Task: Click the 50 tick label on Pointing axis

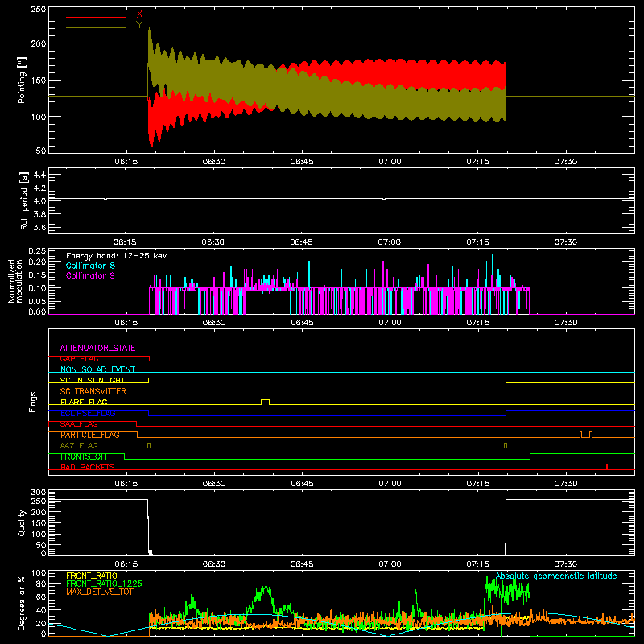Action: click(x=41, y=151)
